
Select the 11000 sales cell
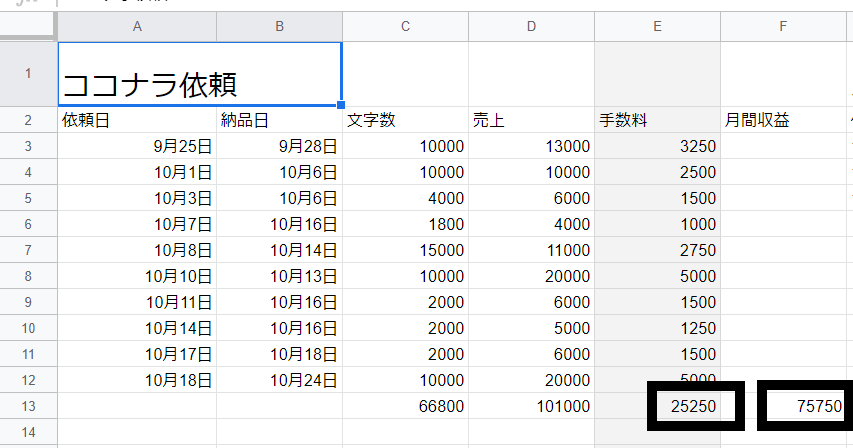[531, 250]
